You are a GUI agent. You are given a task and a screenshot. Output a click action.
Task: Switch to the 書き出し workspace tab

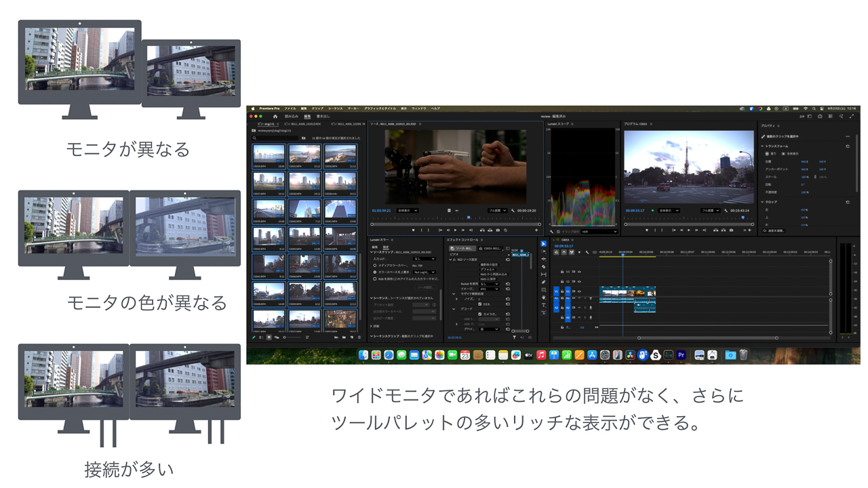tap(323, 117)
